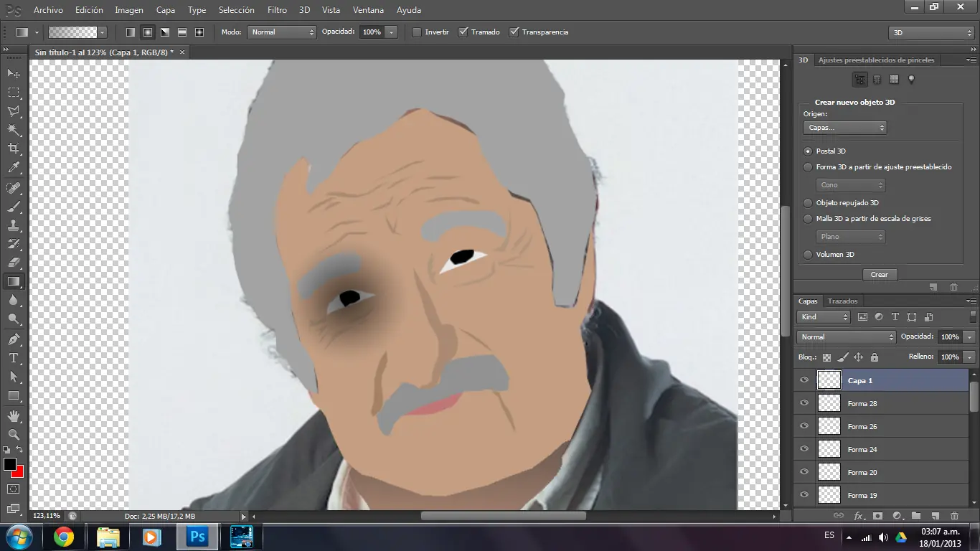Hide the Forma 24 layer

(x=804, y=449)
